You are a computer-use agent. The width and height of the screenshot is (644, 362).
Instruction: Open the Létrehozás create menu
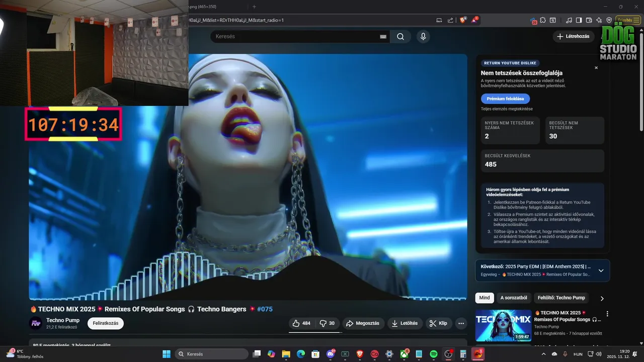pos(574,36)
